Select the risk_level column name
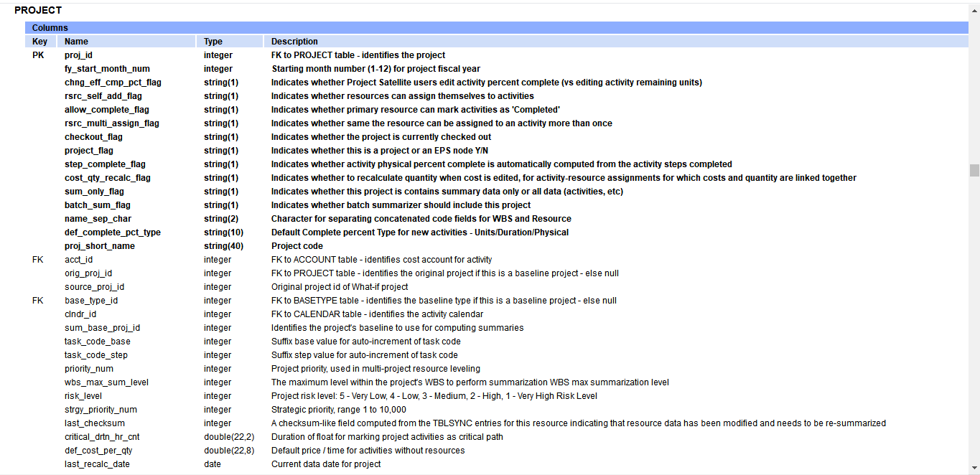This screenshot has width=980, height=475. point(83,396)
